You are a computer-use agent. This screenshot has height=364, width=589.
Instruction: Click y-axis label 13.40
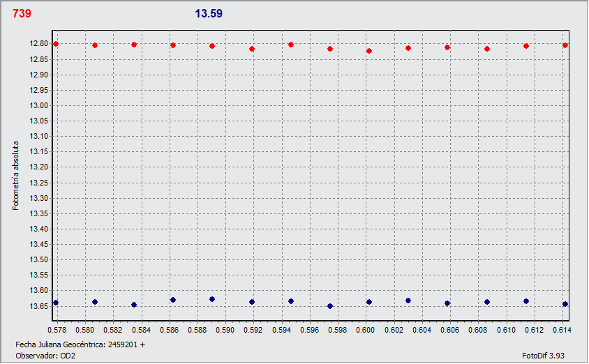coord(39,229)
